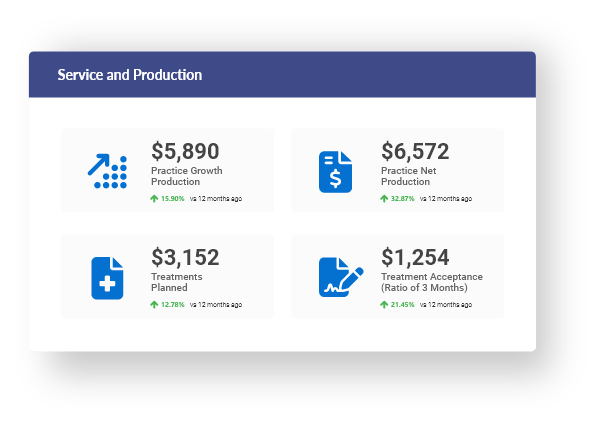Image resolution: width=602 pixels, height=425 pixels.
Task: Click green up arrow beside 21.45%
Action: tap(384, 304)
